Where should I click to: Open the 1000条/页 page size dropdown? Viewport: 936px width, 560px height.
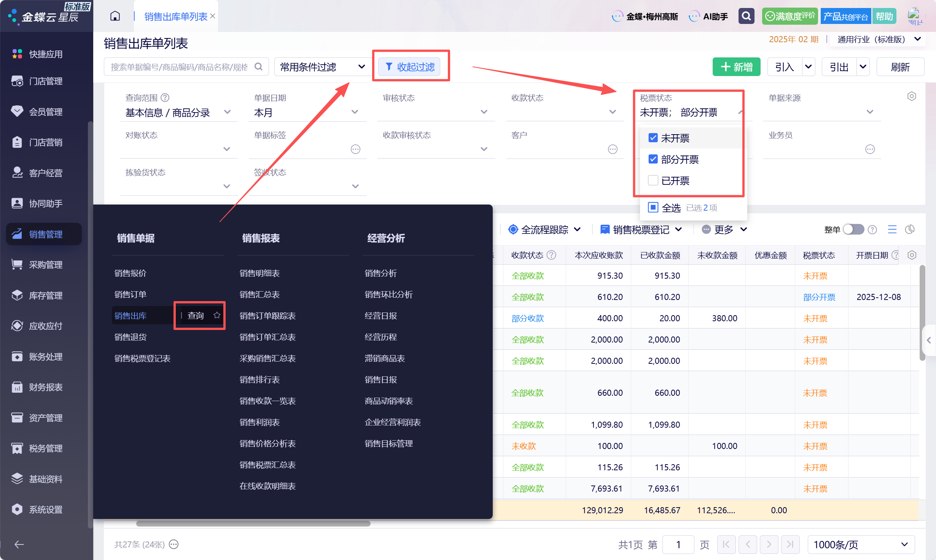point(861,544)
